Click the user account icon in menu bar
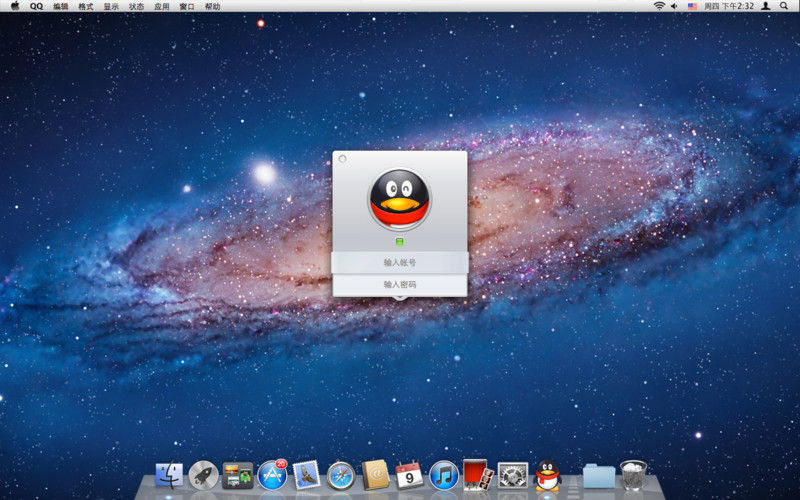Screen dimensions: 800x500 point(766,6)
